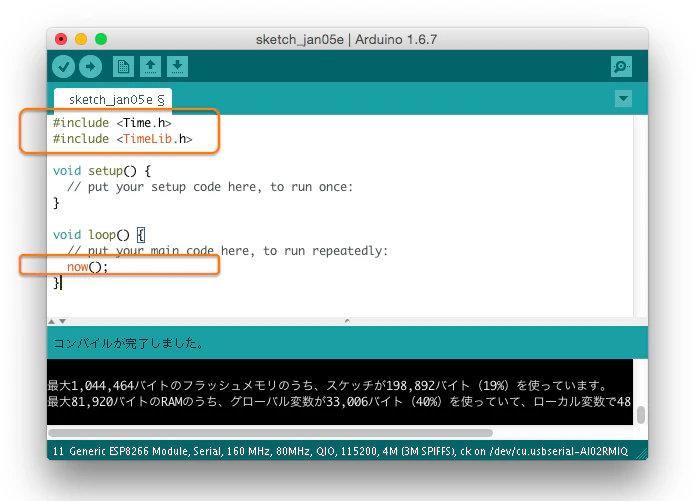Click the void loop() line
The width and height of the screenshot is (696, 501).
pos(99,235)
